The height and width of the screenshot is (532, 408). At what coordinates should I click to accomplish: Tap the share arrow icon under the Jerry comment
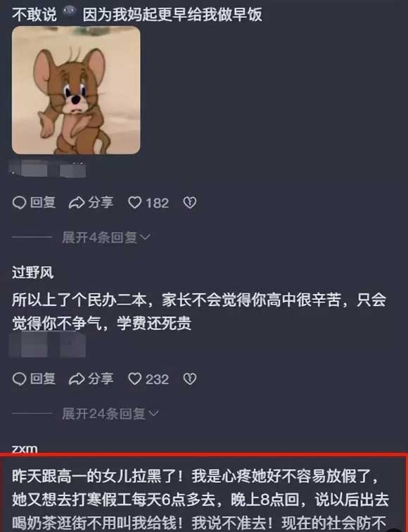tap(77, 203)
